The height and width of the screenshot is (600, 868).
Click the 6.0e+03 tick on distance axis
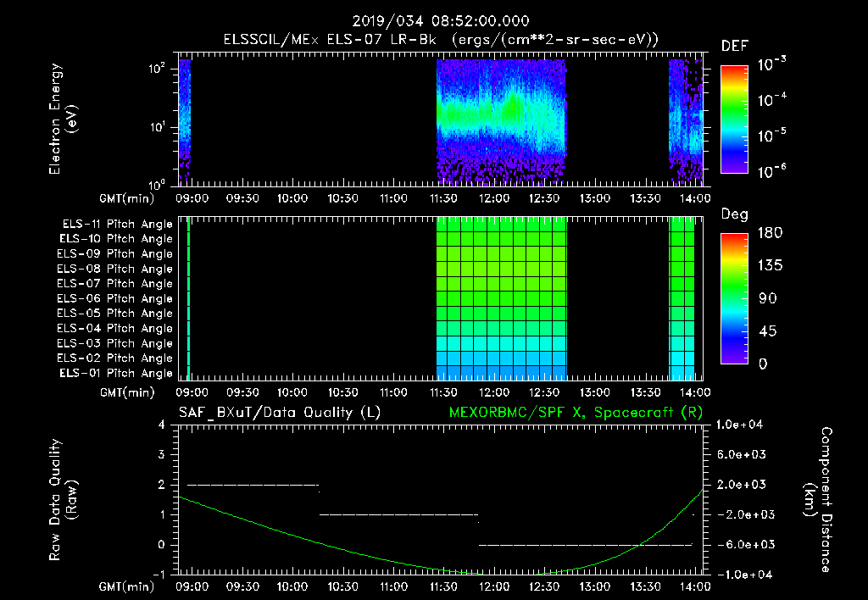coord(742,454)
